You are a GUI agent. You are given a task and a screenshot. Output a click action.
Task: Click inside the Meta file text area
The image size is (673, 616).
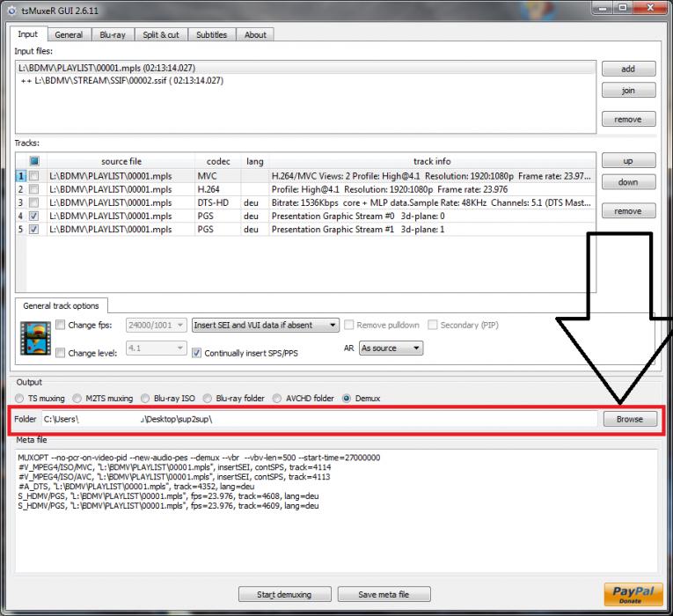[x=336, y=510]
